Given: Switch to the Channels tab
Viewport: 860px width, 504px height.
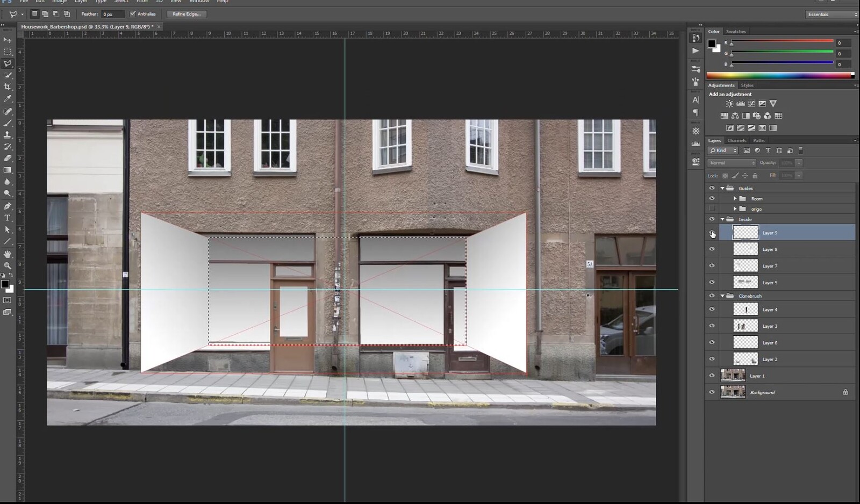Looking at the screenshot, I should pos(736,140).
